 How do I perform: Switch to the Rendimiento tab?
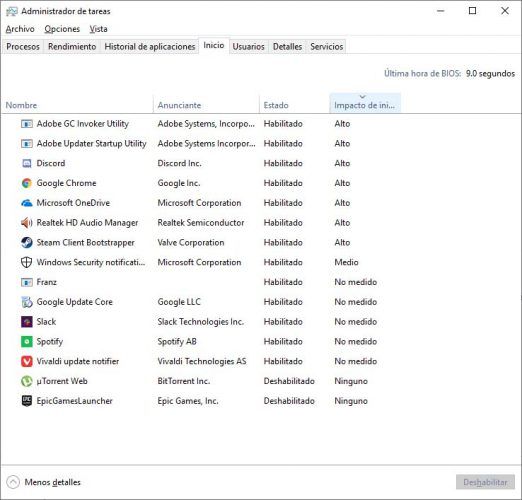point(72,46)
